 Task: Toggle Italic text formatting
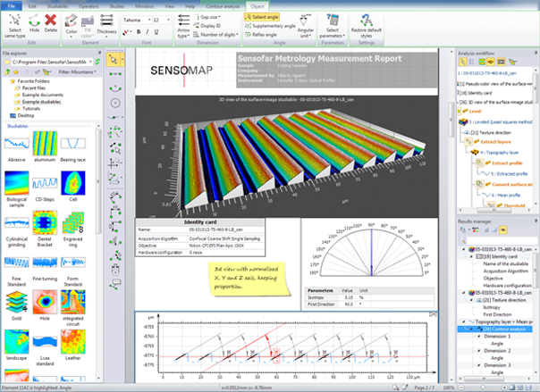pos(148,31)
